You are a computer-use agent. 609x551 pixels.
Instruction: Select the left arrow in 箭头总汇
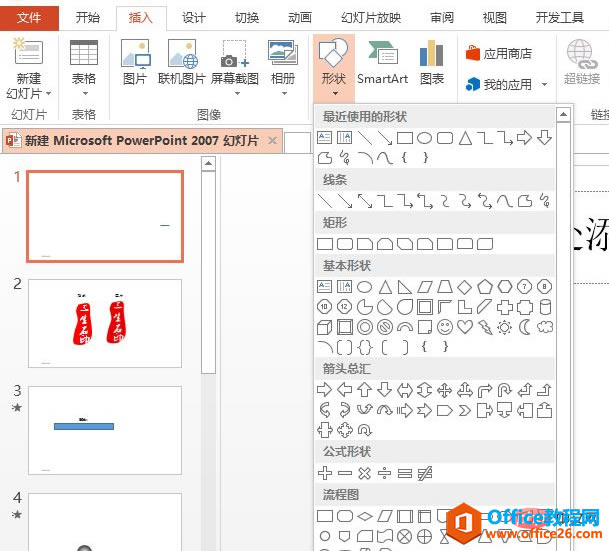click(345, 389)
